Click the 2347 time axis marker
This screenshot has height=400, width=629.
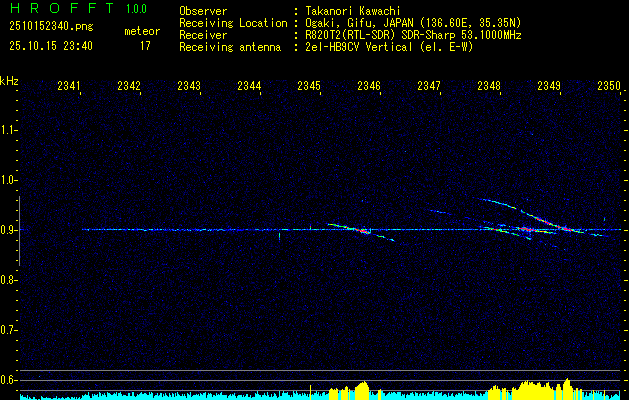429,86
